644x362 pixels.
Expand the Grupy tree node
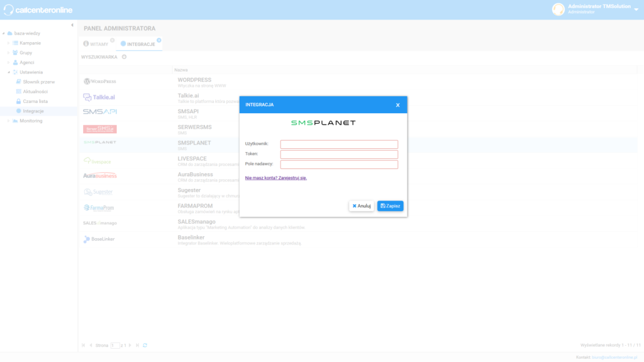coord(9,53)
